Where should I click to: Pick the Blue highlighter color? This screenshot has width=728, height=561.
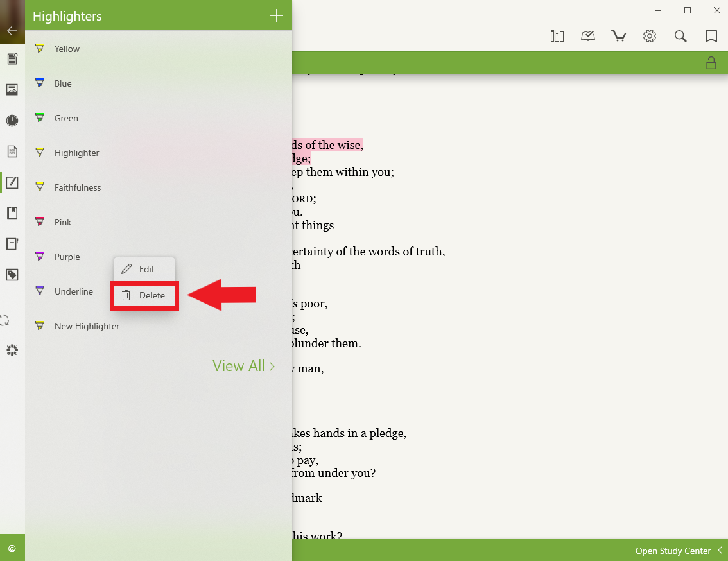click(x=63, y=83)
